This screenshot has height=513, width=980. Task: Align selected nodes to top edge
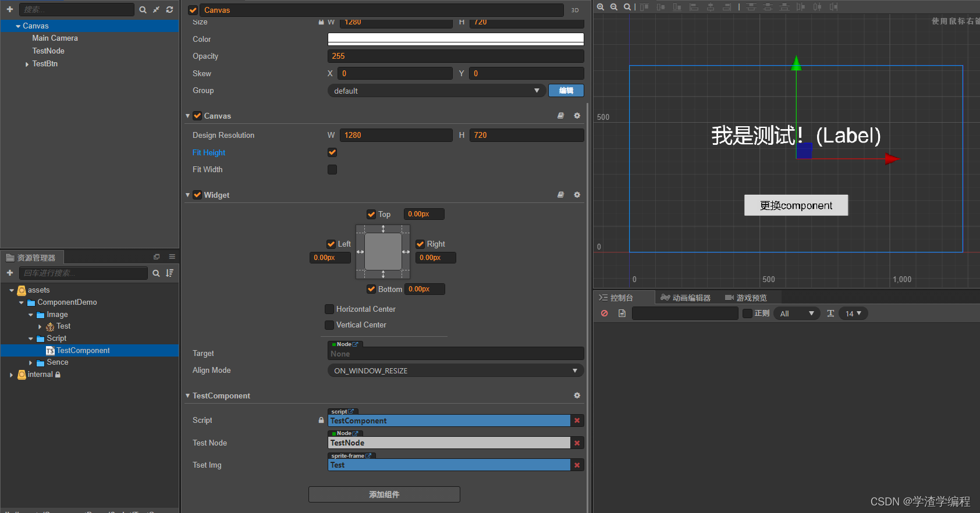click(x=644, y=7)
